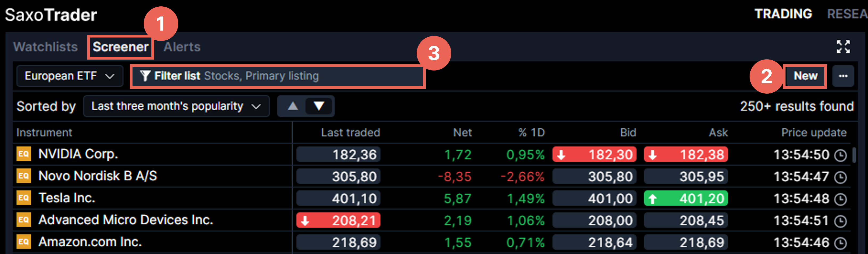868x254 pixels.
Task: Click the clock icon in Amazon.com row
Action: (x=840, y=243)
